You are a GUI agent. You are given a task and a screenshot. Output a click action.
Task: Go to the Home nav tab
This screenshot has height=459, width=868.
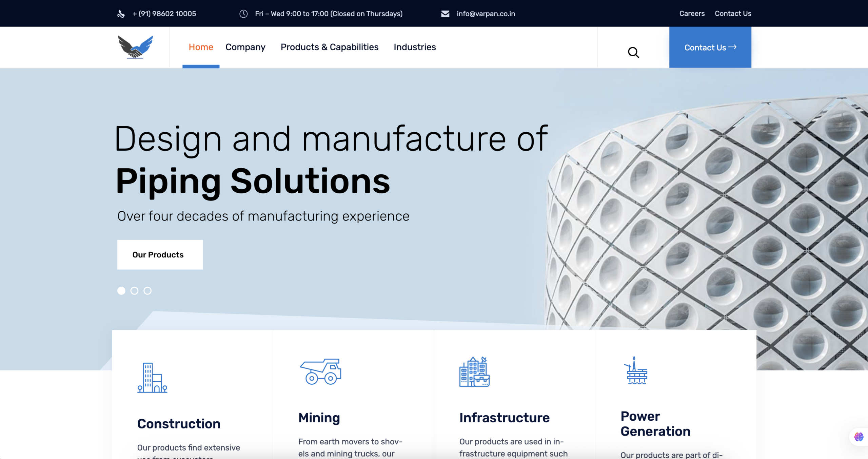click(201, 47)
